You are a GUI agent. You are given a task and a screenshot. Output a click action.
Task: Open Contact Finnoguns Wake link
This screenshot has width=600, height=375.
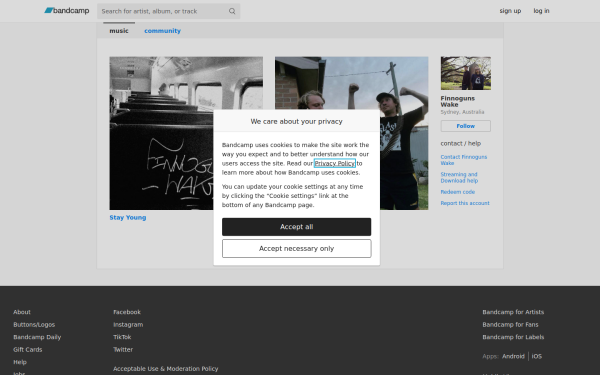(x=463, y=160)
